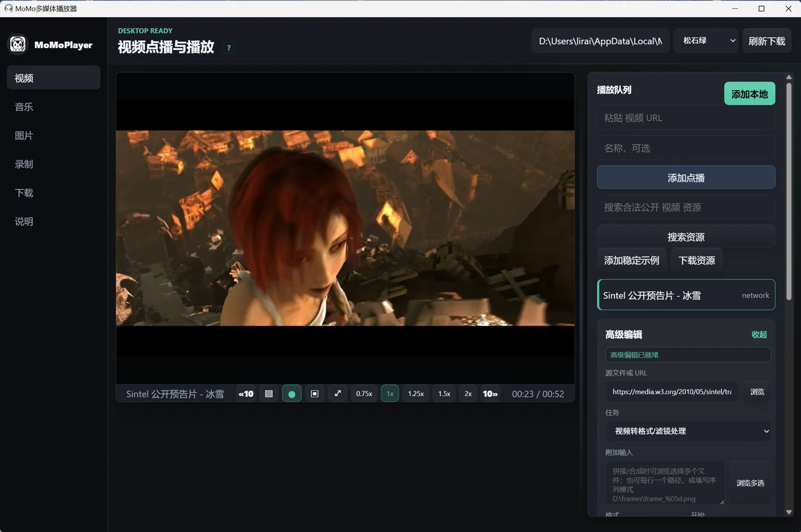
Task: Open the 任务 dropdown 视频转格式/滤镜处理
Action: coord(688,431)
